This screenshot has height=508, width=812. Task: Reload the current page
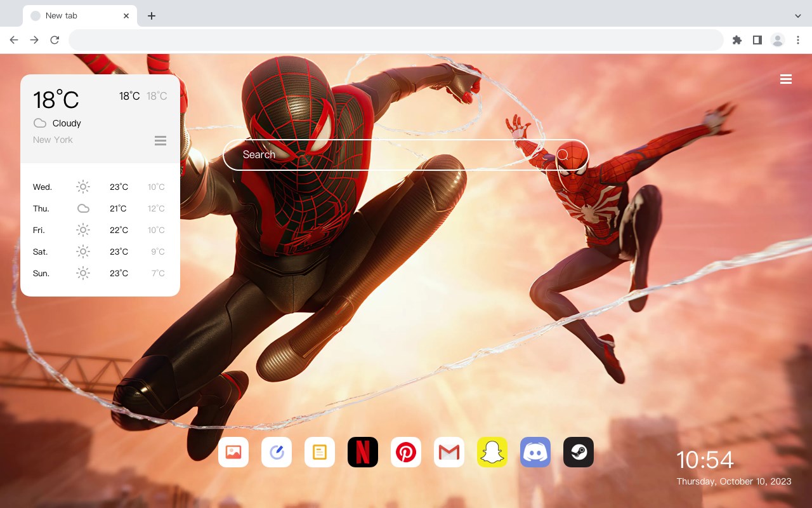click(55, 40)
